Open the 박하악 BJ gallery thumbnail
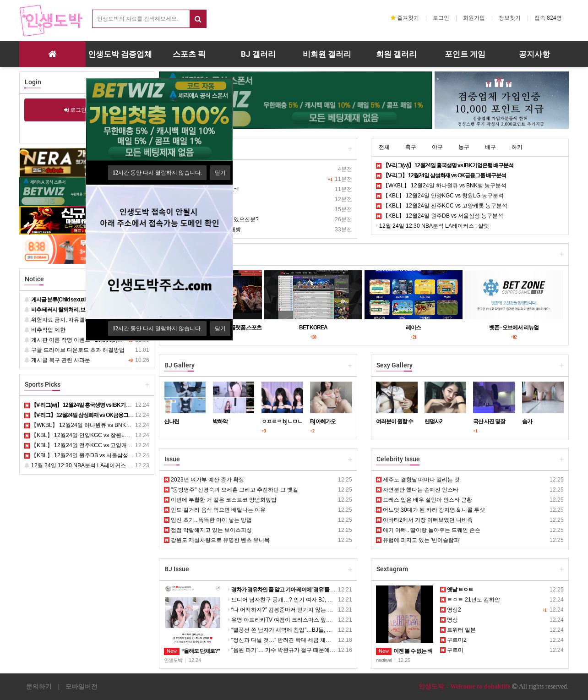Image resolution: width=588 pixels, height=700 pixels. tap(234, 397)
